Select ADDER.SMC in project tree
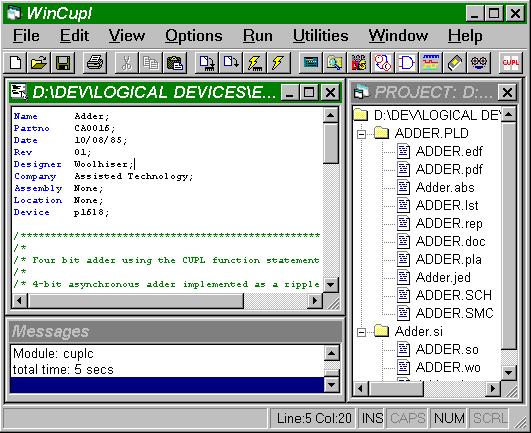This screenshot has height=433, width=531. click(x=454, y=313)
